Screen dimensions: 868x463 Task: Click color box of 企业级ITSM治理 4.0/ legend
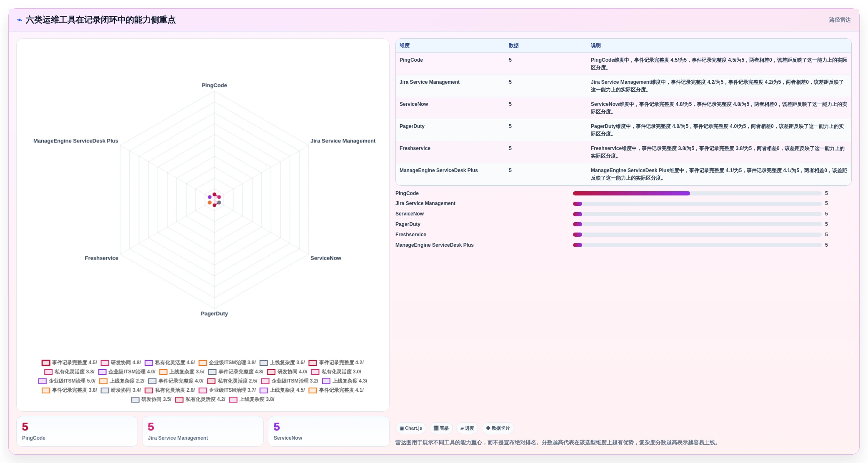[103, 372]
